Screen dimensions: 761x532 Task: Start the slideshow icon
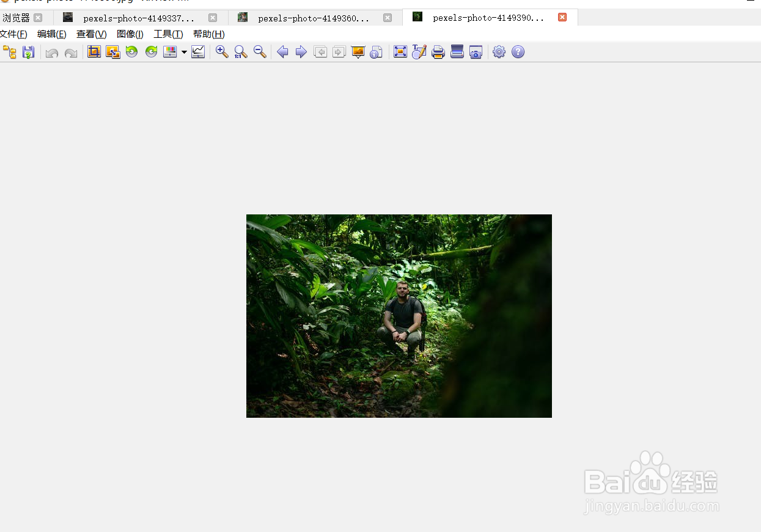(x=358, y=52)
